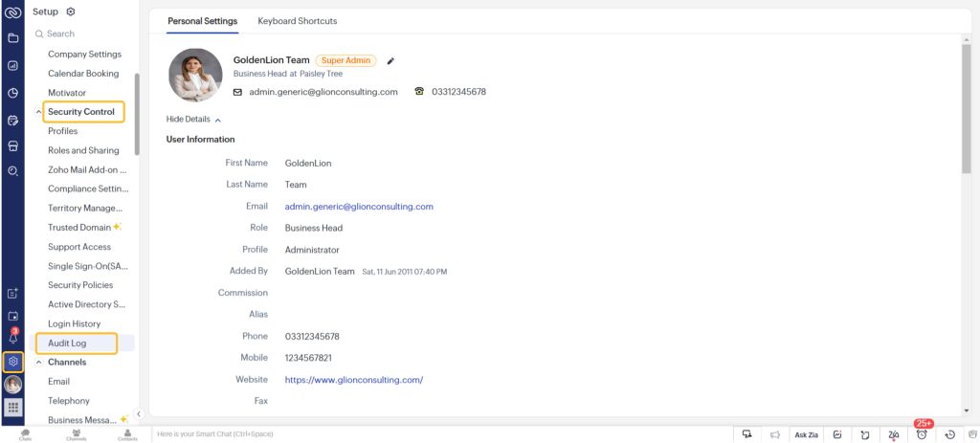Open Telephony under Channels
The height and width of the screenshot is (443, 980).
(69, 401)
